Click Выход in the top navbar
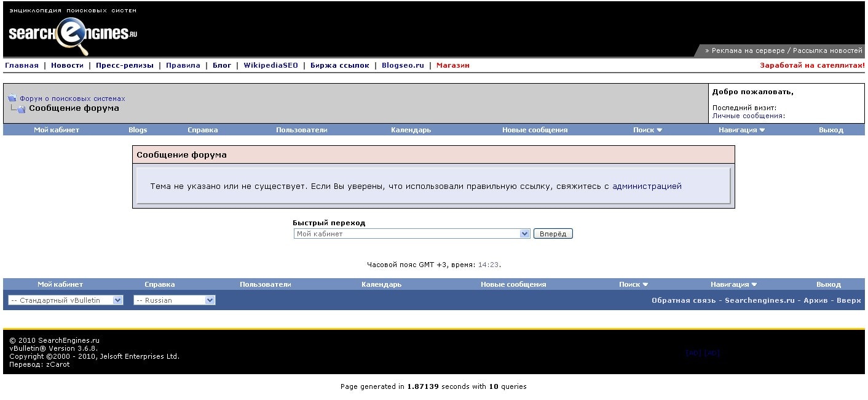Image resolution: width=868 pixels, height=400 pixels. point(831,130)
